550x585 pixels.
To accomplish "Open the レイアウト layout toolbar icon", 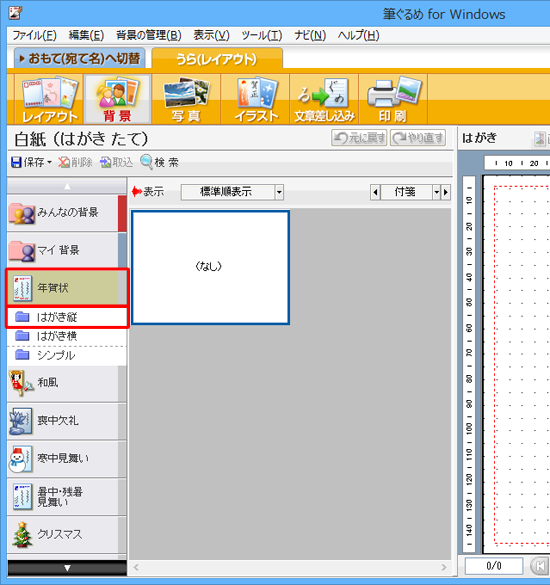I will click(x=49, y=99).
